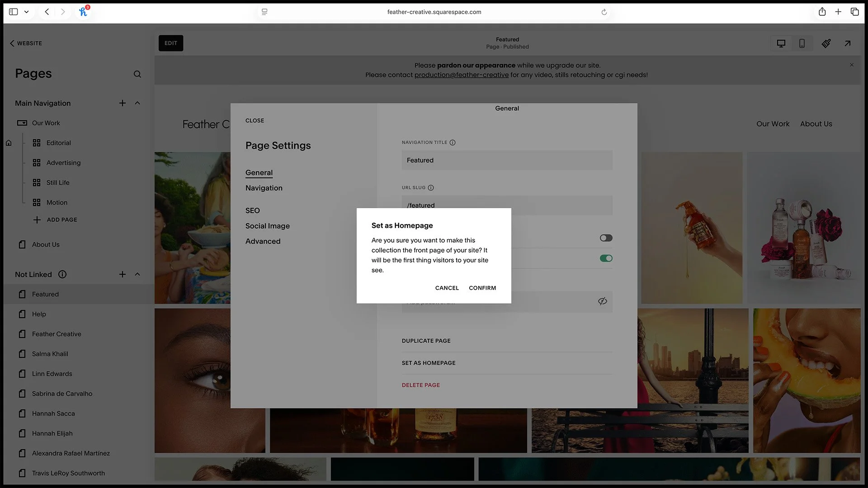Screen dimensions: 868x488
Task: Click the Safari share icon
Action: click(822, 12)
